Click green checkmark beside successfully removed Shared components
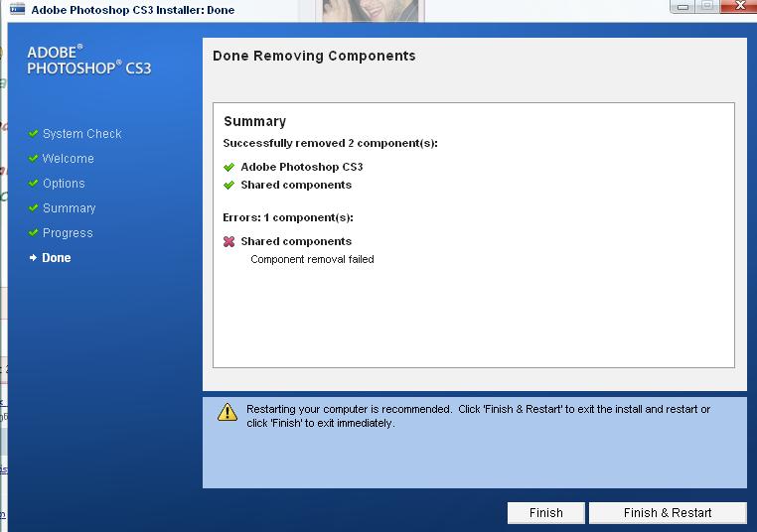This screenshot has width=757, height=532. tap(229, 186)
